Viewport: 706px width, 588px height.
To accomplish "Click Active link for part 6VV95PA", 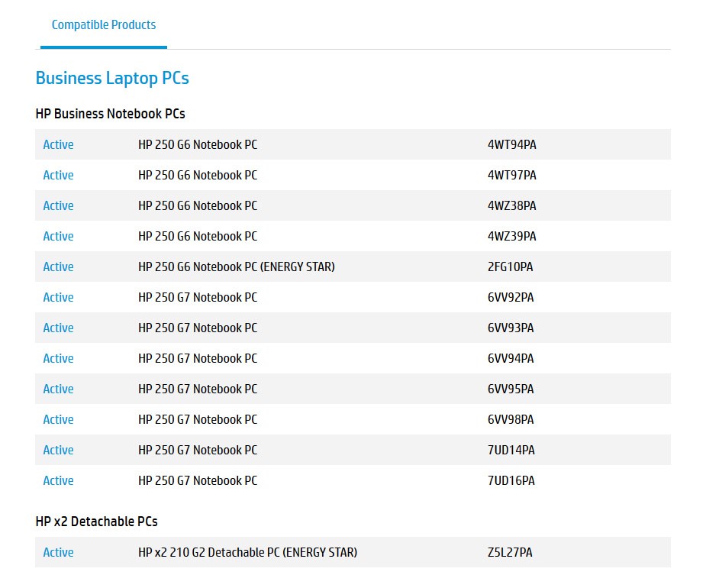I will tap(58, 389).
